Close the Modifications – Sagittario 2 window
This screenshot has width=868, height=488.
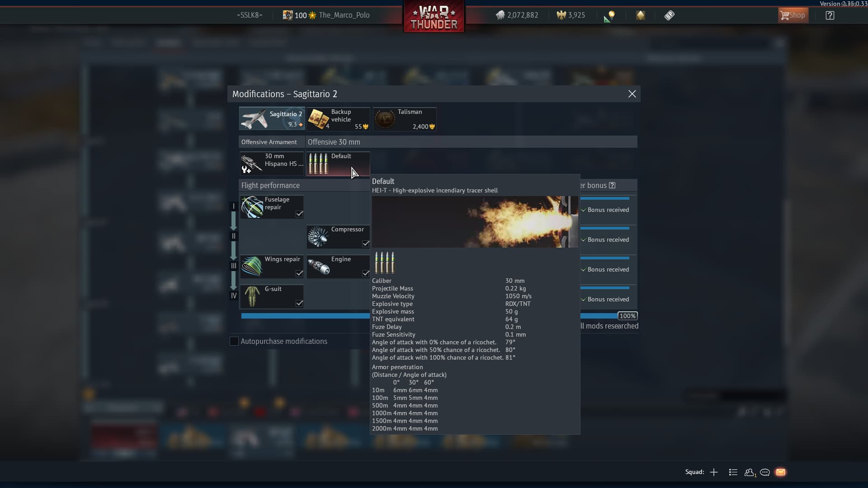pos(632,94)
